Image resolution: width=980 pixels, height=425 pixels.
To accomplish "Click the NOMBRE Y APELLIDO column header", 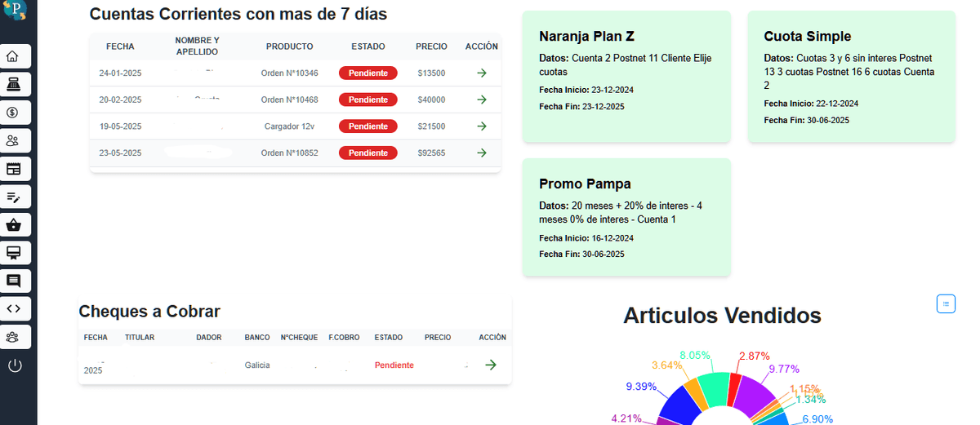I will point(197,46).
